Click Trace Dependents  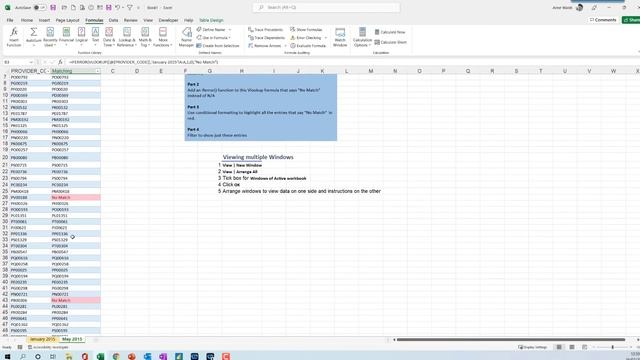(267, 38)
